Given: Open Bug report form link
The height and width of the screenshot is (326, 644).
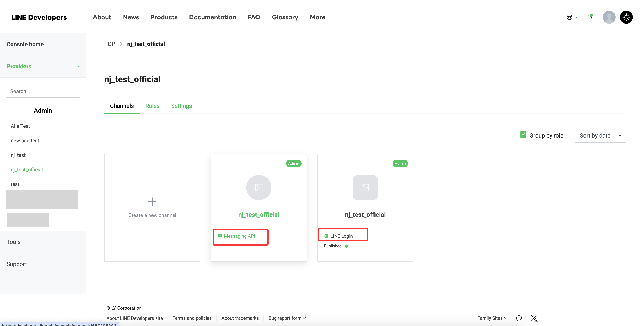Looking at the screenshot, I should 285,318.
